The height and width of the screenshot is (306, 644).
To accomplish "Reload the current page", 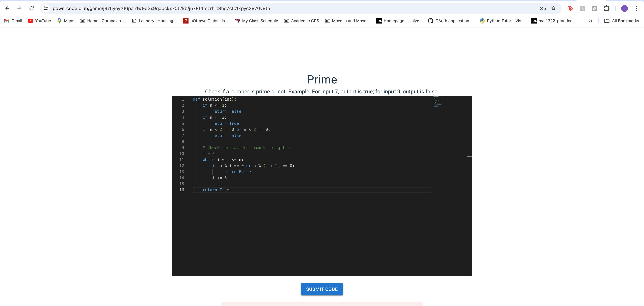I will [32, 9].
